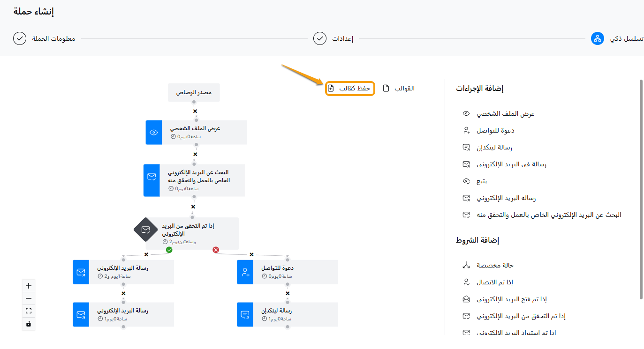Toggle the canvas lock icon
The image size is (644, 349).
point(29,324)
